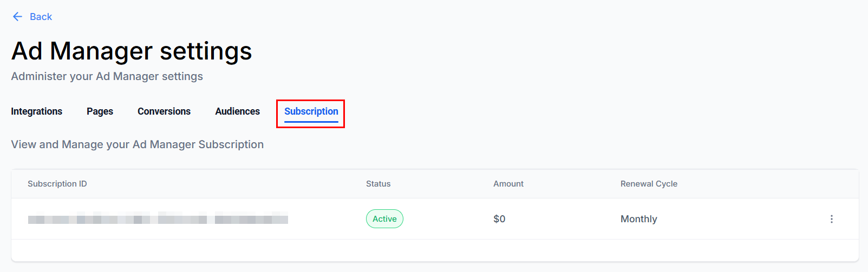Click the Amount column header
868x272 pixels.
pos(508,184)
